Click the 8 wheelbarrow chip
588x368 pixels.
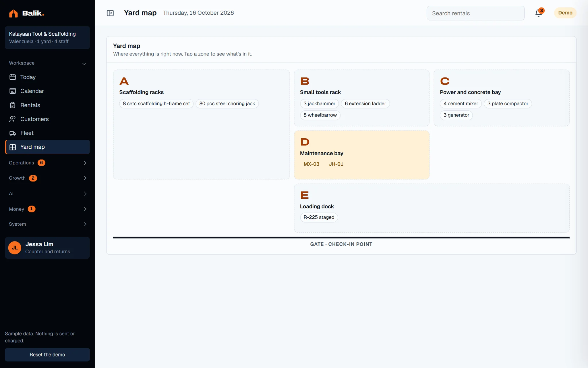tap(320, 115)
